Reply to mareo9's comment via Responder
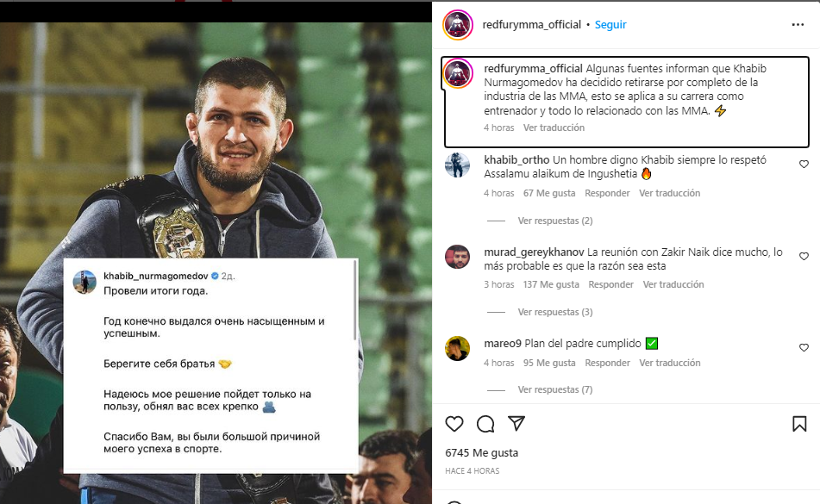The width and height of the screenshot is (820, 504). [607, 364]
